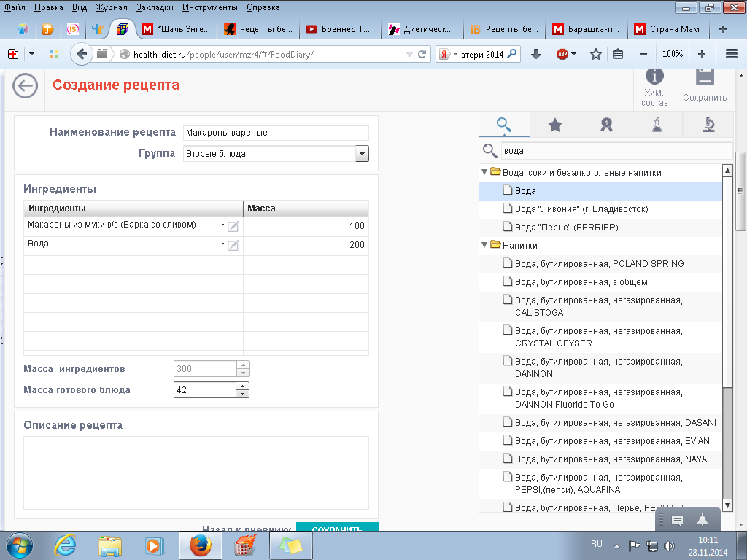Image resolution: width=747 pixels, height=560 pixels.
Task: Collapse the Напитки folder
Action: pyautogui.click(x=484, y=245)
